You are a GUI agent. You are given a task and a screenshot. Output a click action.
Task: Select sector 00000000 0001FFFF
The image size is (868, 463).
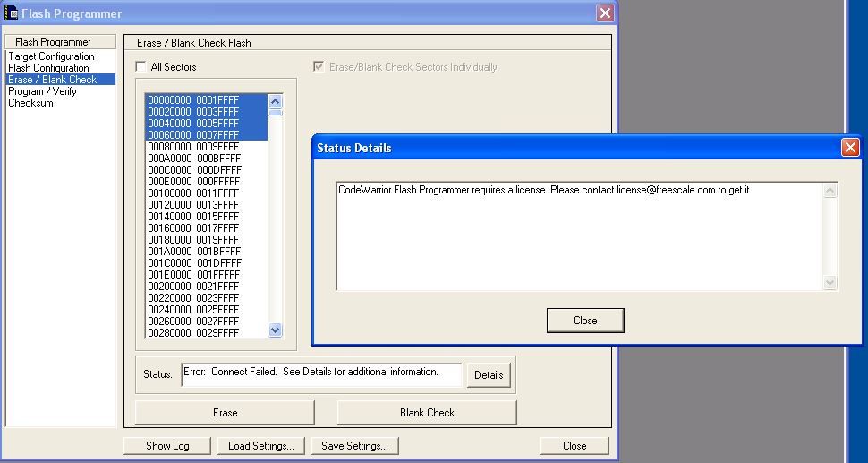pyautogui.click(x=207, y=100)
